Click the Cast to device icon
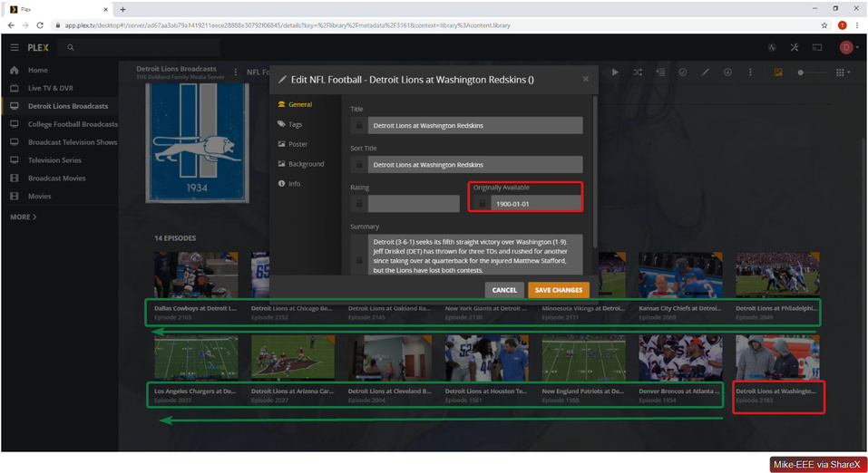This screenshot has width=868, height=473. point(817,48)
